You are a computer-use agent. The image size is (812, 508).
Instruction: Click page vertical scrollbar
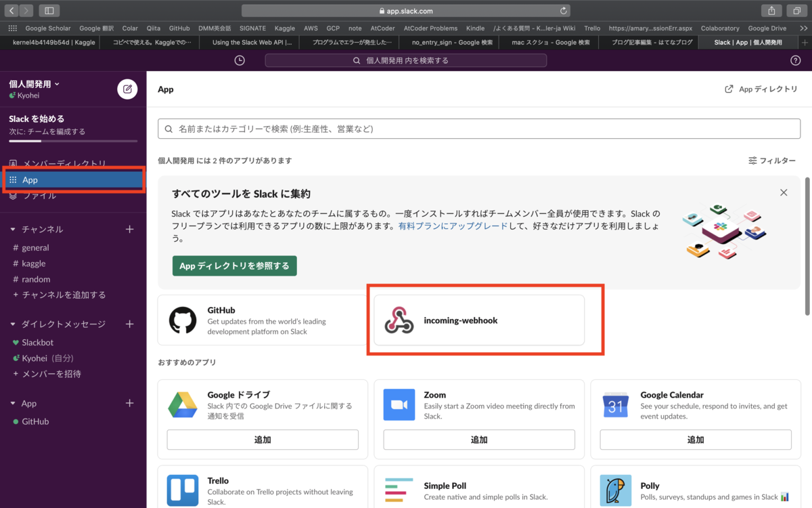point(807,246)
